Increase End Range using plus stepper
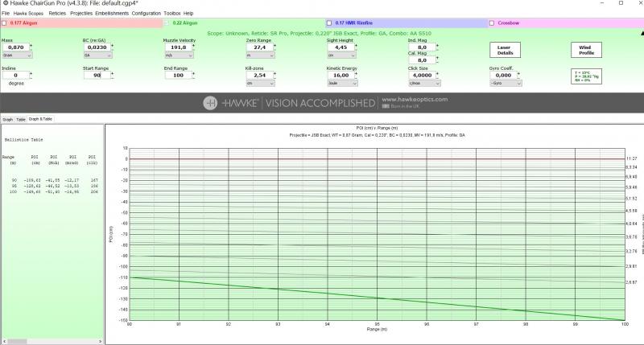644x345 pixels. click(195, 72)
